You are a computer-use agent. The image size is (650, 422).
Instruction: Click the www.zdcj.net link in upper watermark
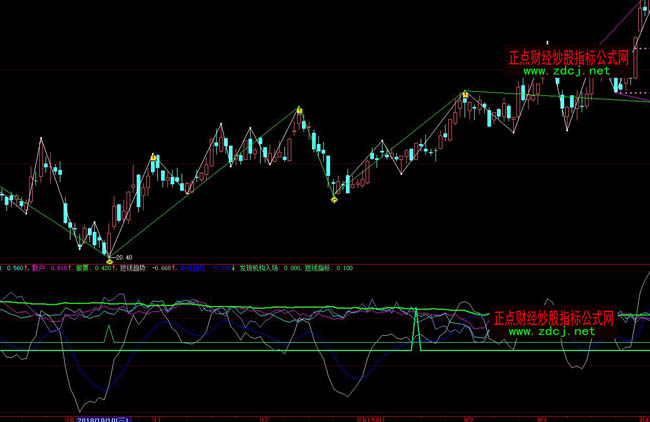click(564, 72)
